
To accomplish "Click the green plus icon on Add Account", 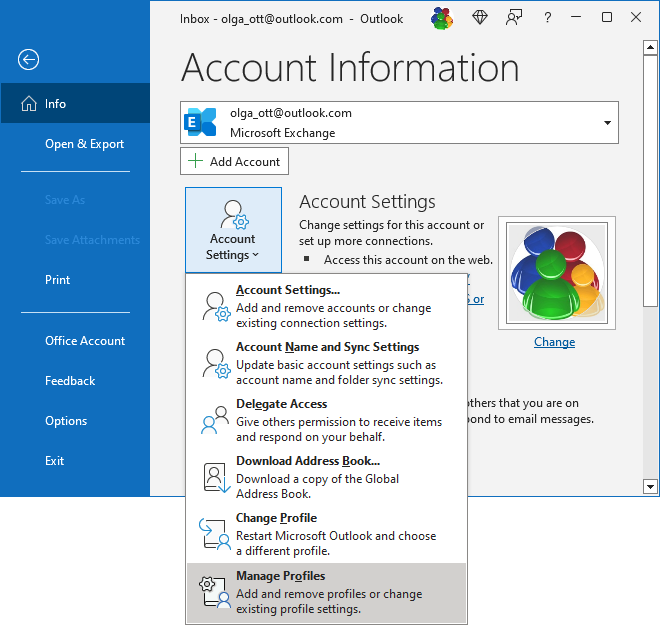I will pos(195,161).
